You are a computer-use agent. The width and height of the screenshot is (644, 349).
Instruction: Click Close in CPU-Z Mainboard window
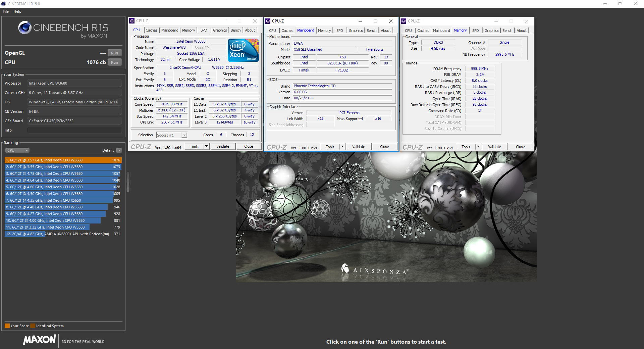(x=384, y=147)
